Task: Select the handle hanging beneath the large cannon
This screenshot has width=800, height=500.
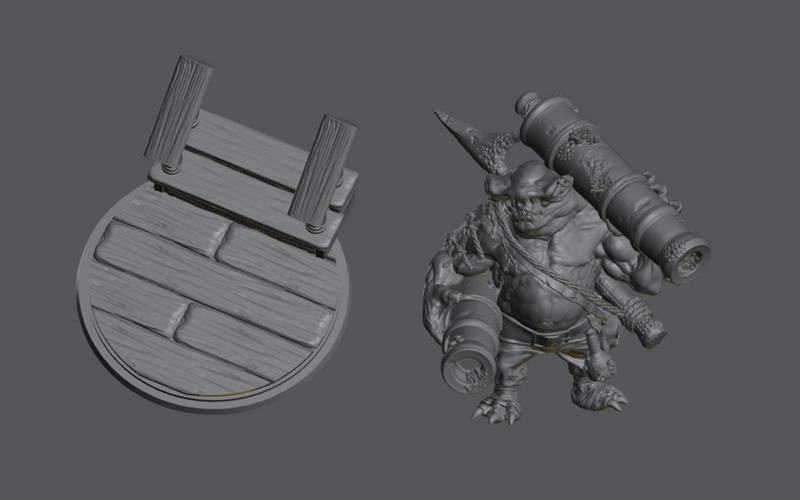Action: point(642,322)
